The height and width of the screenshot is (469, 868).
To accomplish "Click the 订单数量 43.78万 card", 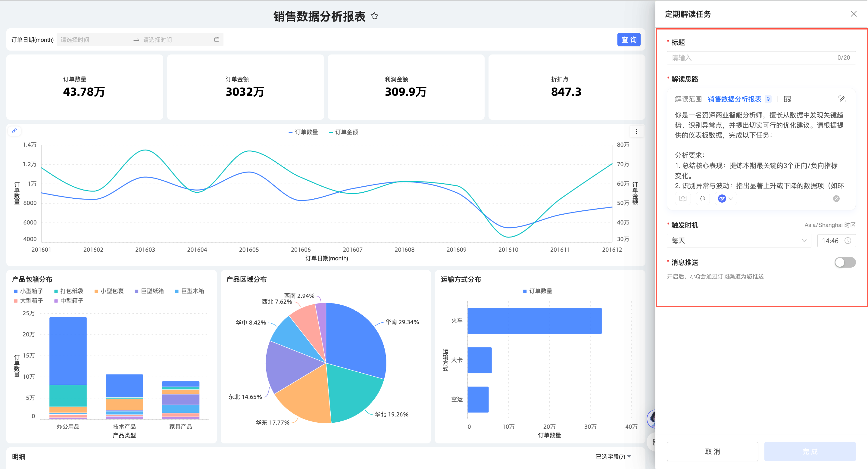I will tap(85, 87).
